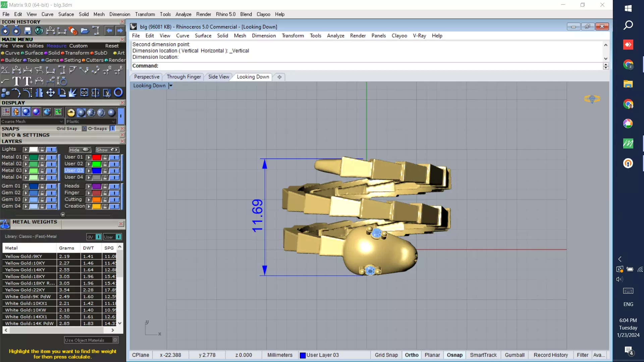
Task: Click the open folder icon in Icon History
Action: (x=85, y=31)
